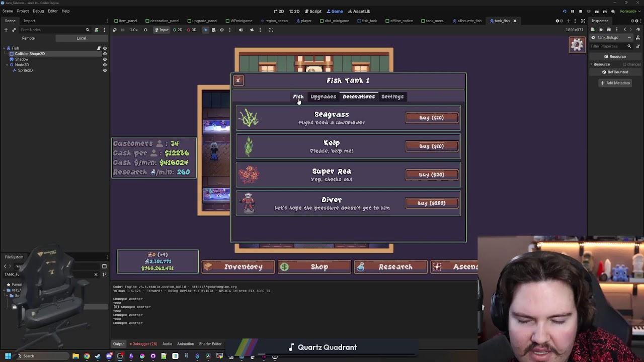The width and height of the screenshot is (644, 362).
Task: Expand the game view to fullscreen
Action: pos(271,30)
